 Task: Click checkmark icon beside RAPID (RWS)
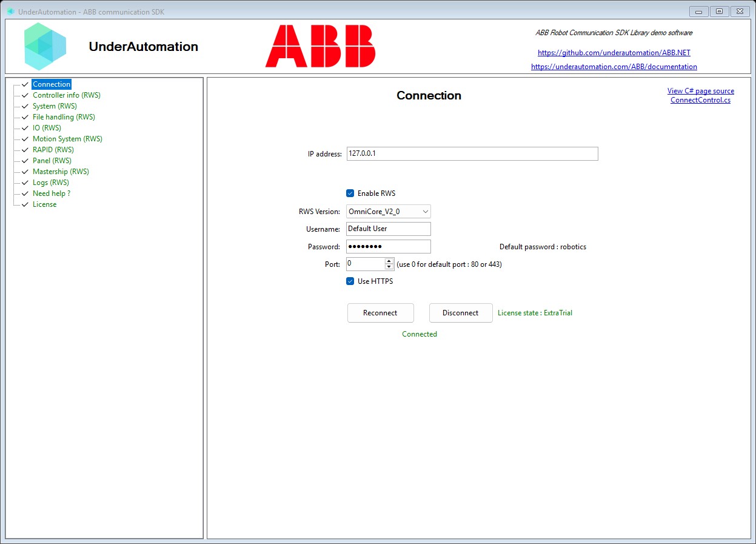[x=25, y=150]
